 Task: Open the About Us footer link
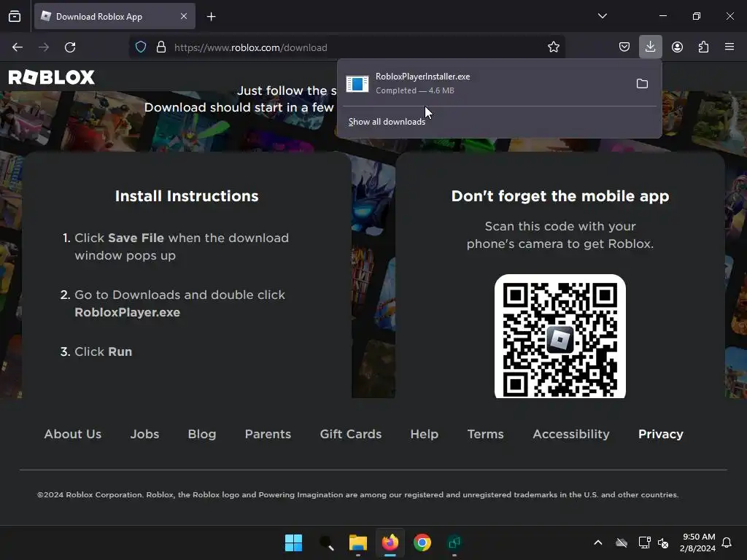click(x=73, y=434)
